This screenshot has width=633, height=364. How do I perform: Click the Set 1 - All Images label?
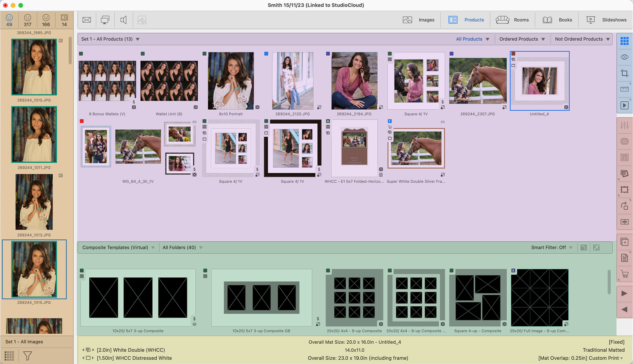point(24,341)
